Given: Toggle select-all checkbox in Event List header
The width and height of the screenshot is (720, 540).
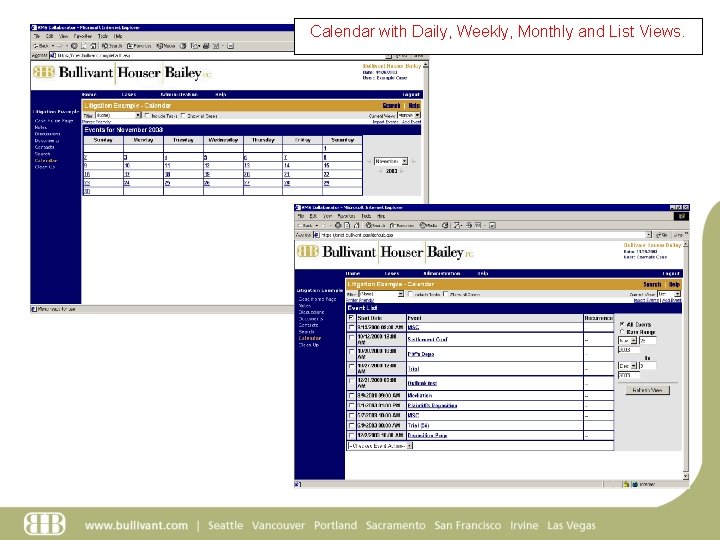Looking at the screenshot, I should tap(351, 318).
